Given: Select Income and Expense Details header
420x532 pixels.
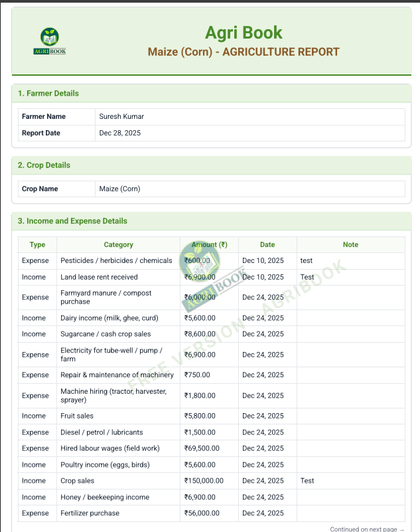Looking at the screenshot, I should pos(72,221).
